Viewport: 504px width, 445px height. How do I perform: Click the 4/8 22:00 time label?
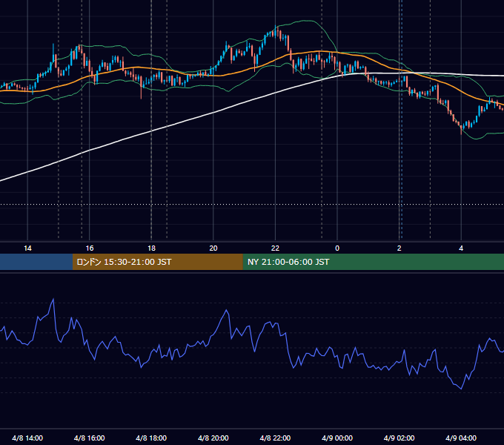click(x=275, y=438)
